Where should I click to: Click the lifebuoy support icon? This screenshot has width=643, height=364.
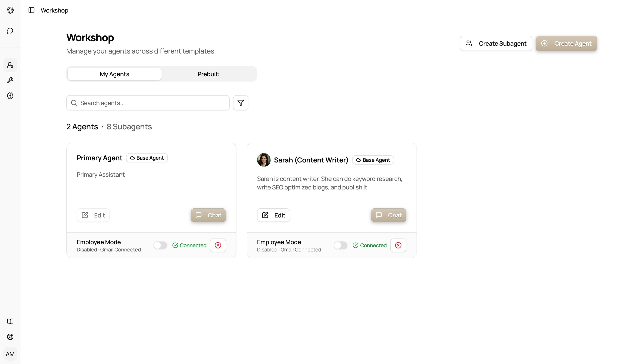click(10, 337)
